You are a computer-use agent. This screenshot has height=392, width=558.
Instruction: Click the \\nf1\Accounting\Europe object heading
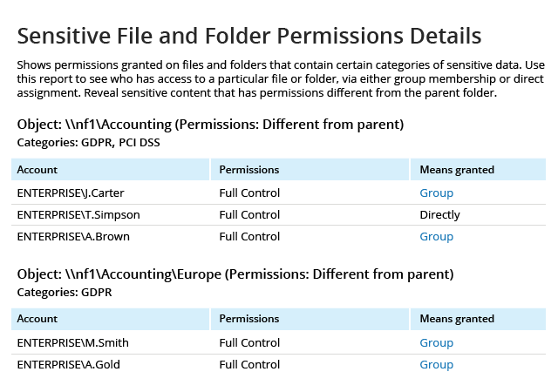point(235,274)
